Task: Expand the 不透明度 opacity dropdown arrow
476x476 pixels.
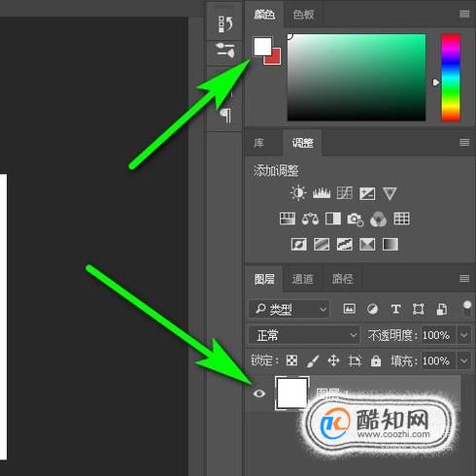Action: (x=464, y=335)
